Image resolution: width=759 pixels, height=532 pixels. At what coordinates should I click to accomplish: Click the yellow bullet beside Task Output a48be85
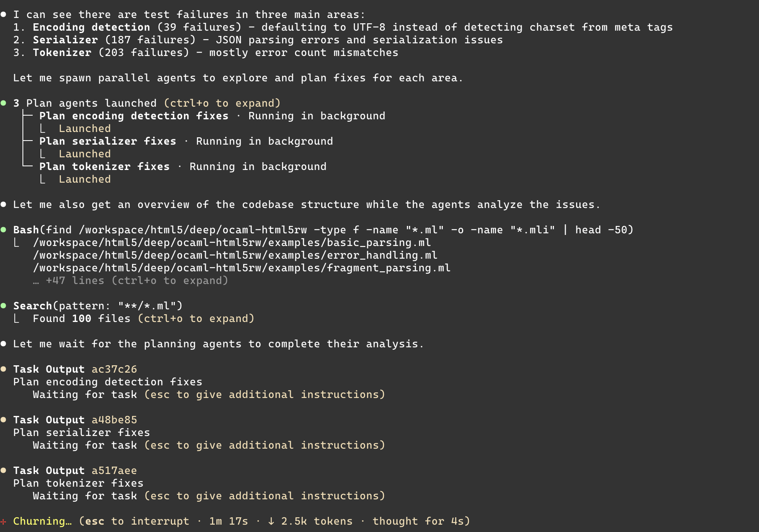[4, 420]
